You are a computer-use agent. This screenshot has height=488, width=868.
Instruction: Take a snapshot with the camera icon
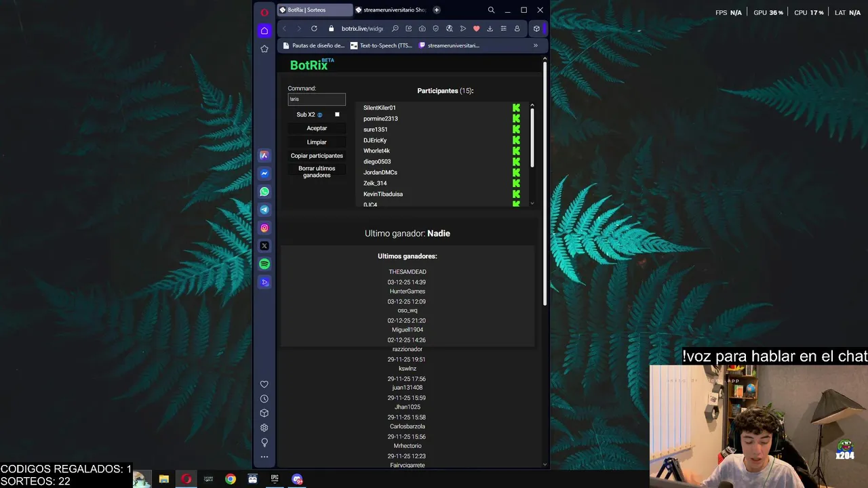click(422, 28)
